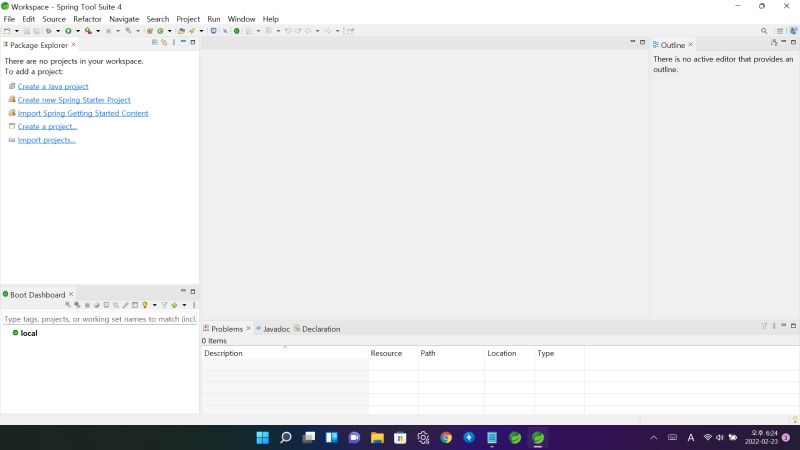This screenshot has height=450, width=800.
Task: Sort Problems by Description column header
Action: pos(285,353)
